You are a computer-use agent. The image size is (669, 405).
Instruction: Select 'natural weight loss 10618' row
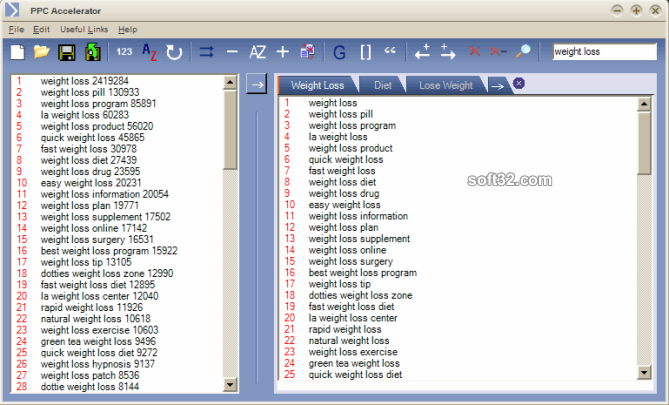96,319
